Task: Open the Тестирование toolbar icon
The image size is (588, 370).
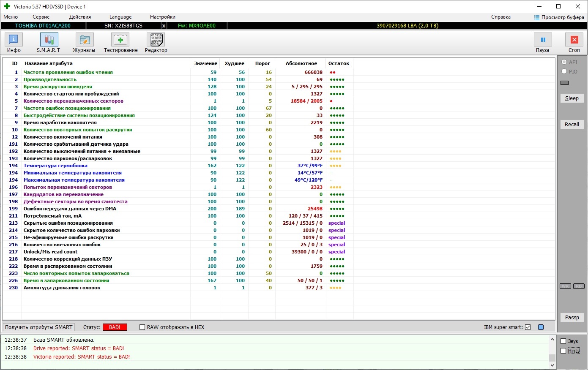Action: coord(120,40)
